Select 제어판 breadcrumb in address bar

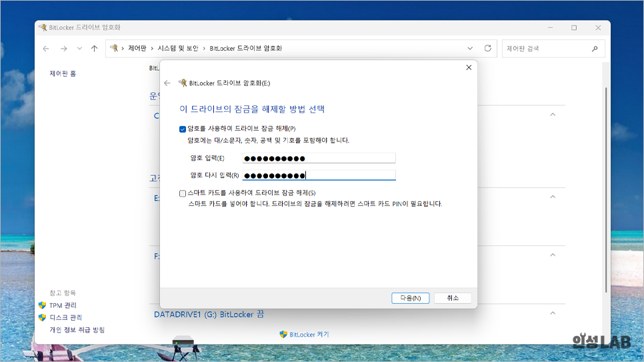tap(137, 49)
